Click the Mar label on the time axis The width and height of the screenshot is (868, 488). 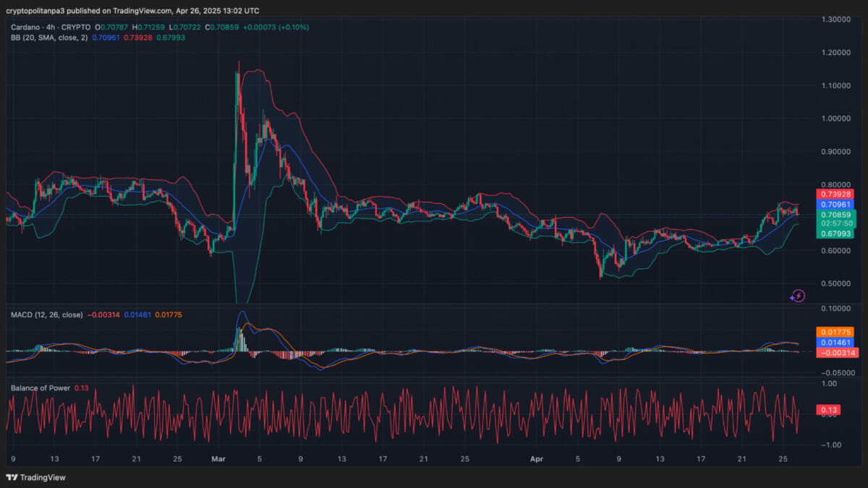pos(218,458)
